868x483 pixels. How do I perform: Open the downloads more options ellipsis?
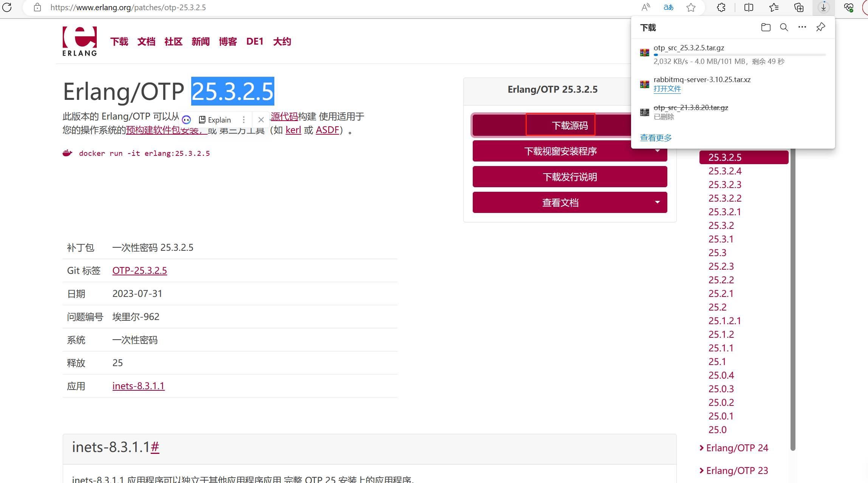[802, 27]
